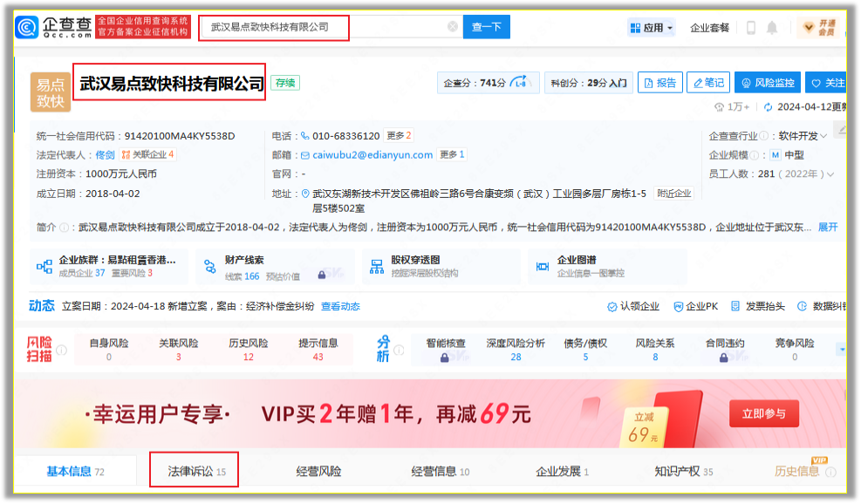This screenshot has width=861, height=504.
Task: Click 立即参与 on VIP banner
Action: click(764, 413)
